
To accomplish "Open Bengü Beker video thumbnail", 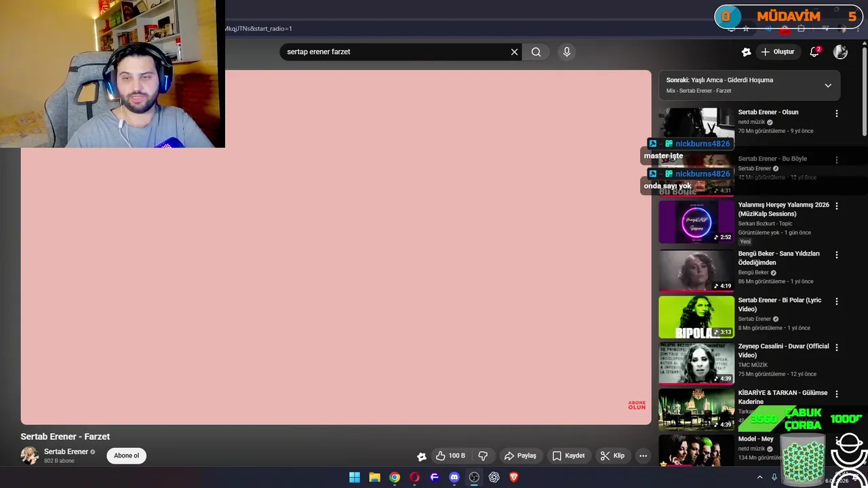I will click(x=696, y=270).
